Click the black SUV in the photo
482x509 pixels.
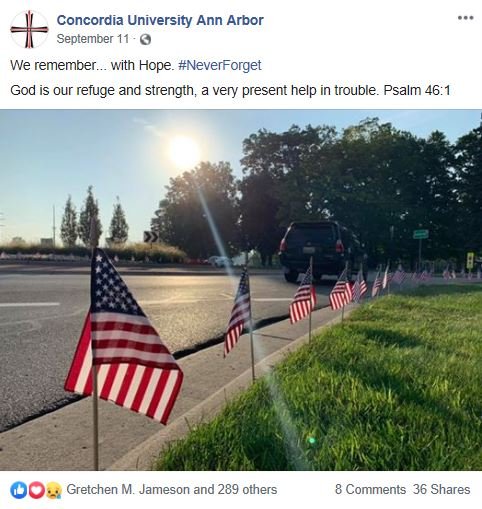click(x=322, y=250)
